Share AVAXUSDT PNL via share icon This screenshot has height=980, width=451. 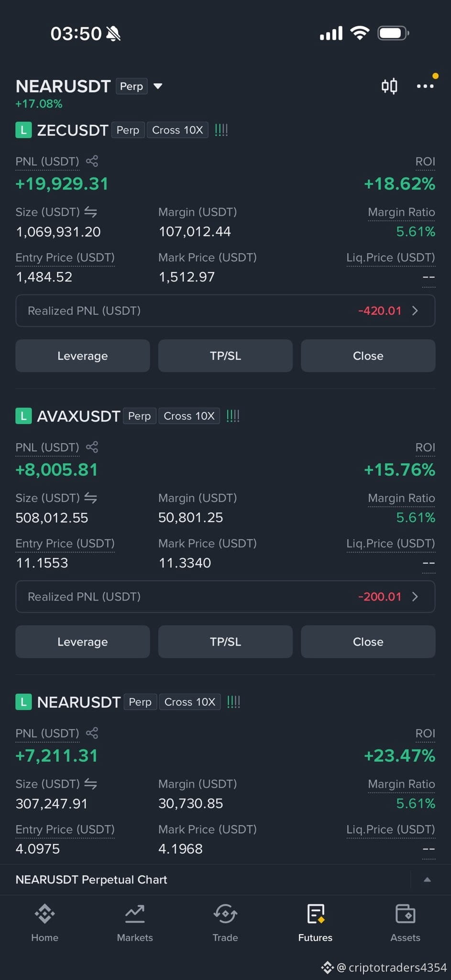click(92, 447)
